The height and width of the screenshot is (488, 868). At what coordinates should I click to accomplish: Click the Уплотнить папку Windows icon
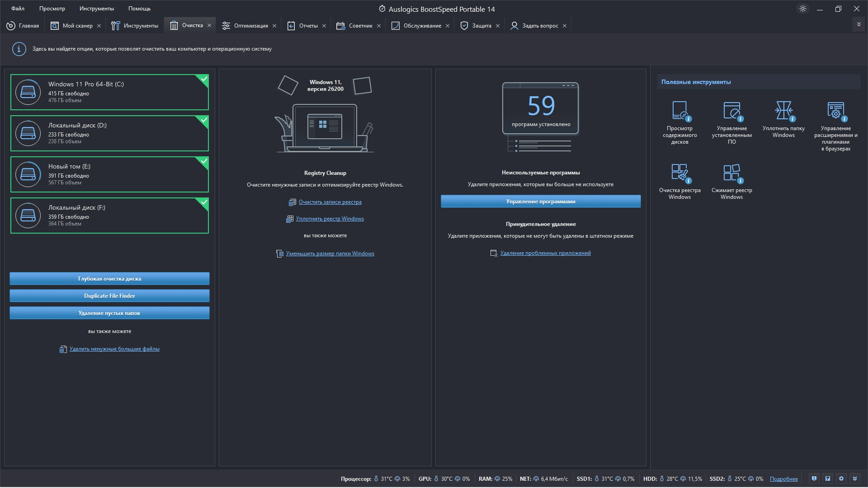click(x=783, y=111)
